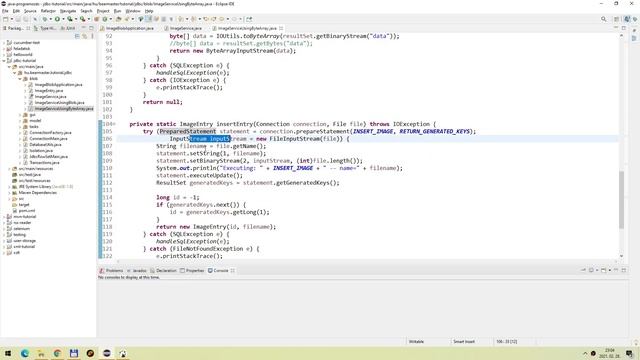
Task: Click the Back navigation arrow in toolbar
Action: [x=222, y=19]
